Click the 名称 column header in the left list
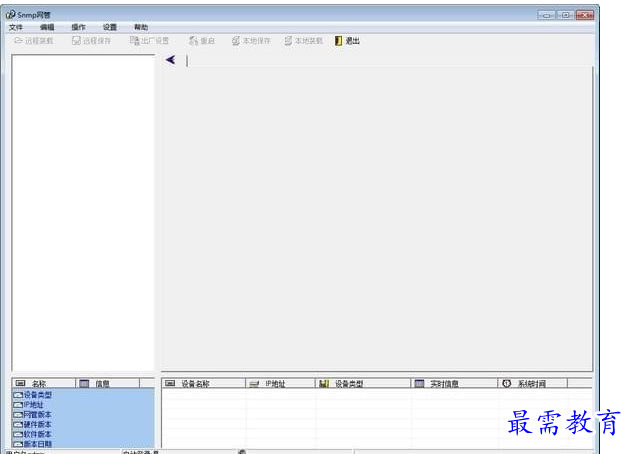This screenshot has height=454, width=629. tap(43, 383)
